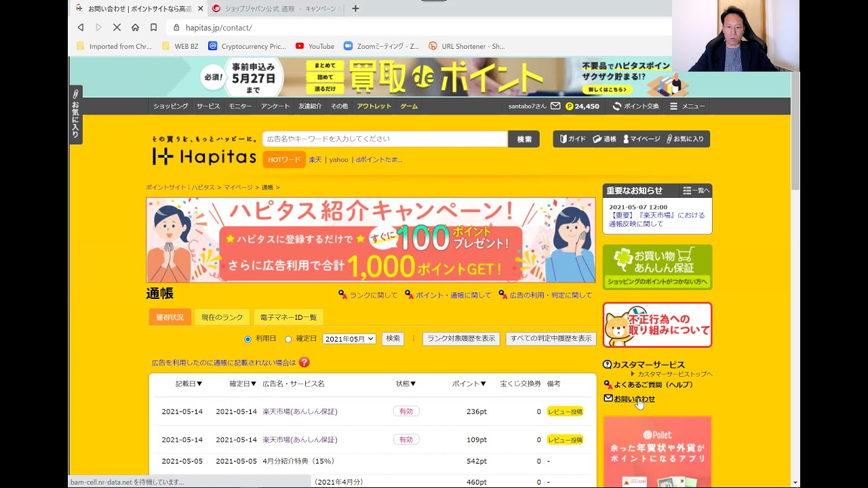Stop page loading with X button
This screenshot has height=488, width=868.
tap(117, 27)
